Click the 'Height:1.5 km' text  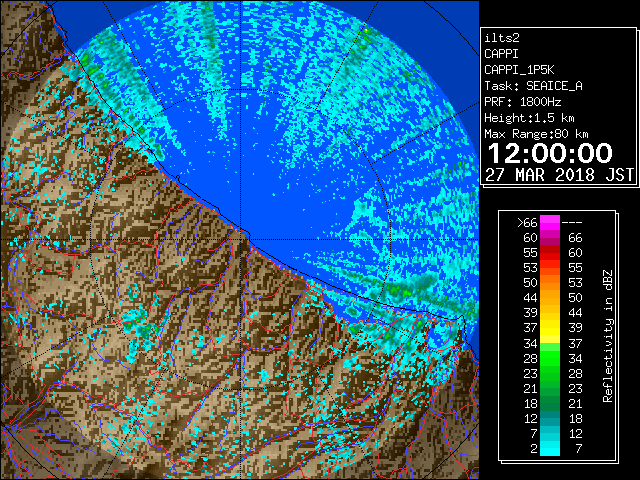(x=529, y=118)
